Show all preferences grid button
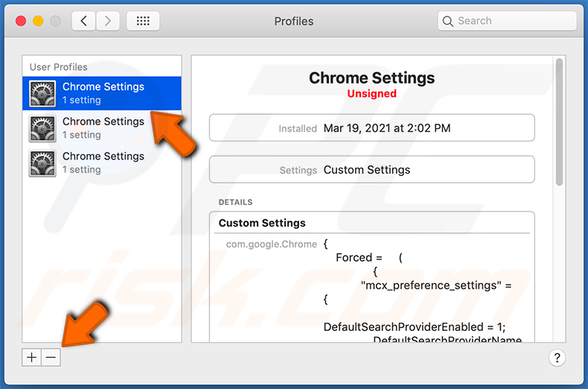The width and height of the screenshot is (588, 389). tap(143, 21)
